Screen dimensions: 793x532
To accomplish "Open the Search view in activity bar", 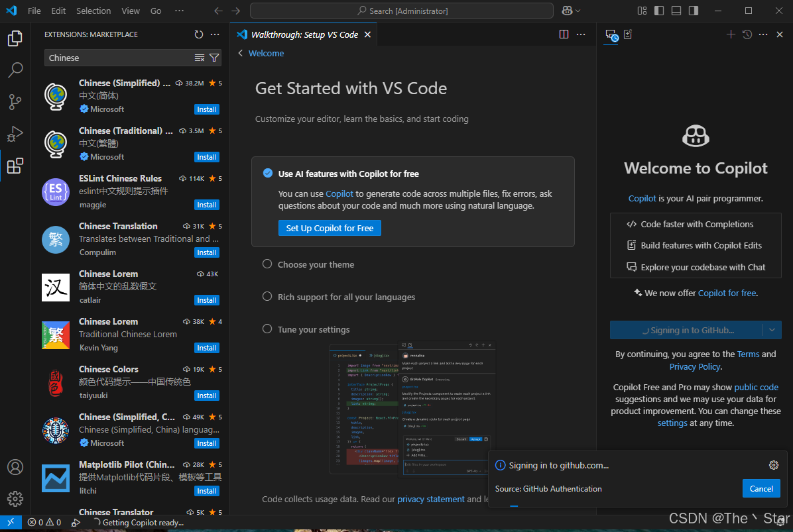I will pos(15,70).
